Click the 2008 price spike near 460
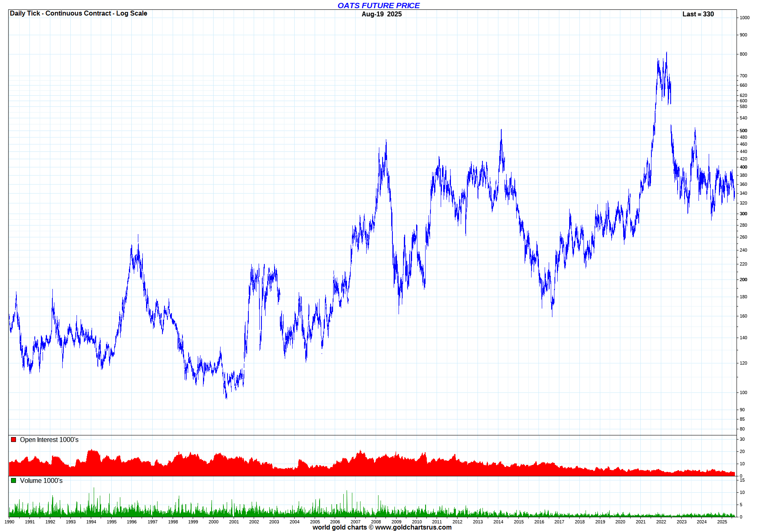Viewport: 757px width, 532px height. coord(386,141)
